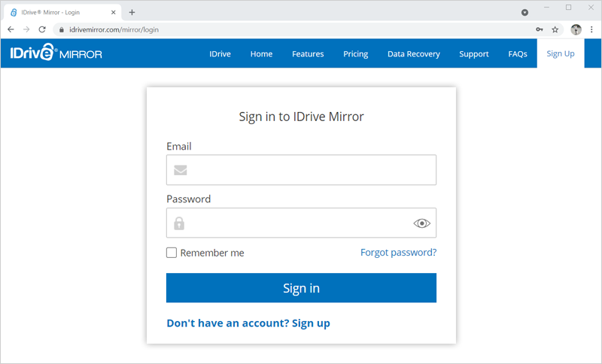Viewport: 602px width, 364px height.
Task: Close the IDrive Mirror Login tab
Action: pyautogui.click(x=114, y=12)
